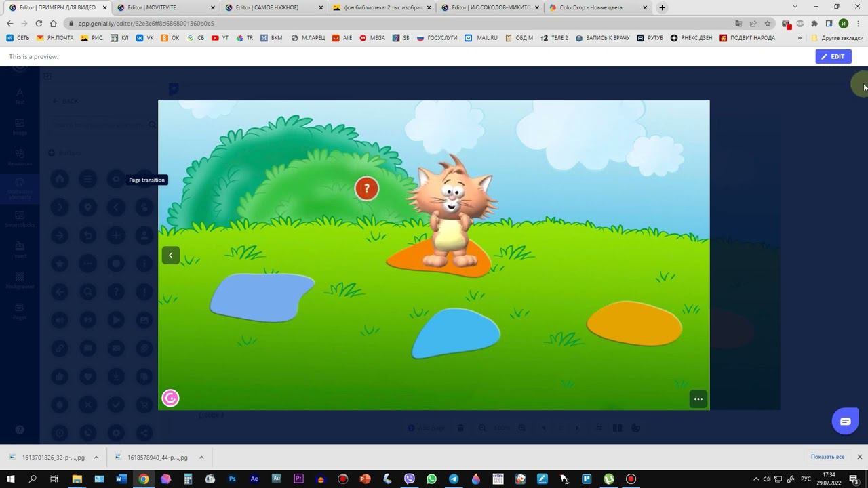The width and height of the screenshot is (868, 488).
Task: Open the 'ПОДВИГ НАРОДА' bookmark
Action: 747,38
